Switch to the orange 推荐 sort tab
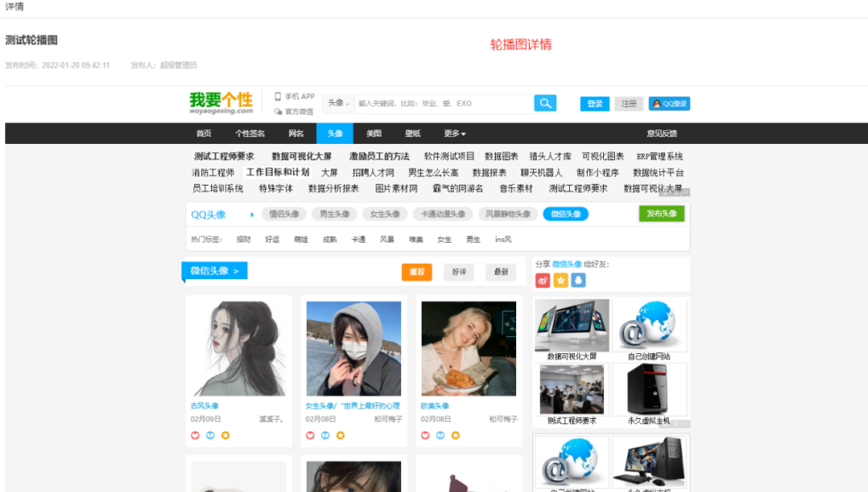This screenshot has height=492, width=868. point(417,272)
